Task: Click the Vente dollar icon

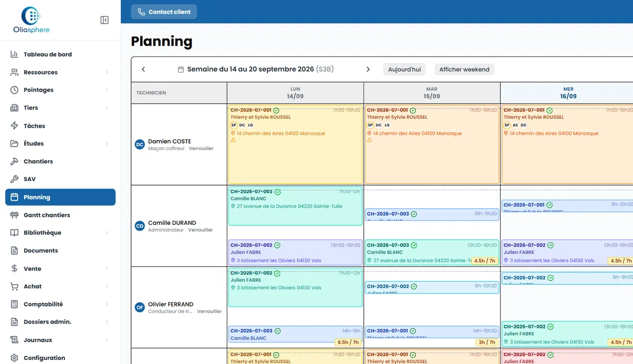Action: [14, 269]
